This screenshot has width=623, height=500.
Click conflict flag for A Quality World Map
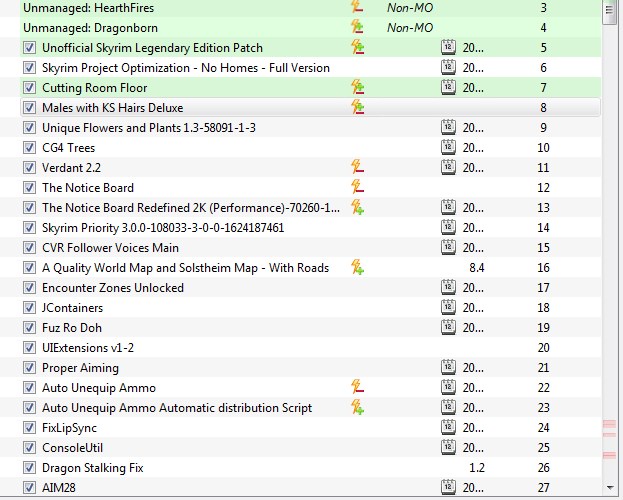(357, 267)
